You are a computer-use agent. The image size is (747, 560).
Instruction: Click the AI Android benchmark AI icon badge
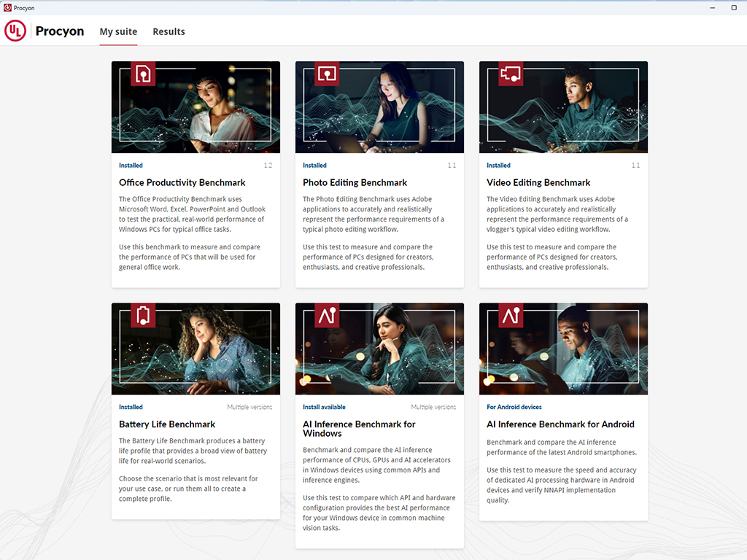[511, 315]
